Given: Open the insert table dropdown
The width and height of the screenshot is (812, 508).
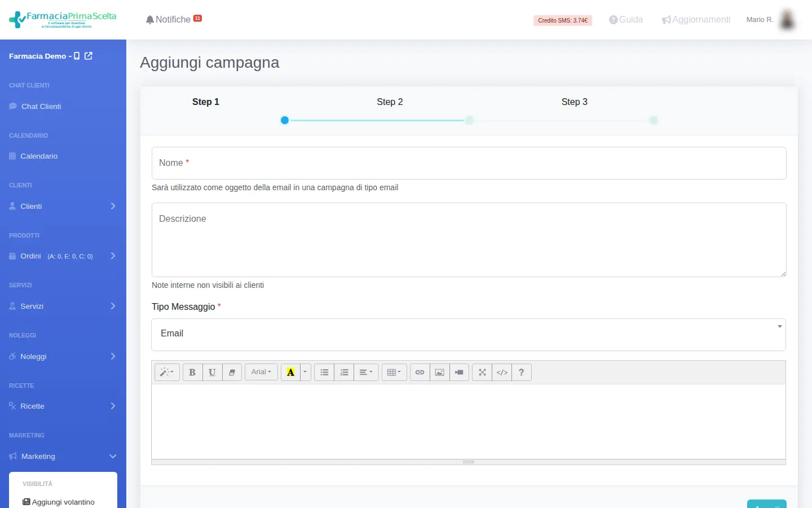Looking at the screenshot, I should [x=394, y=372].
